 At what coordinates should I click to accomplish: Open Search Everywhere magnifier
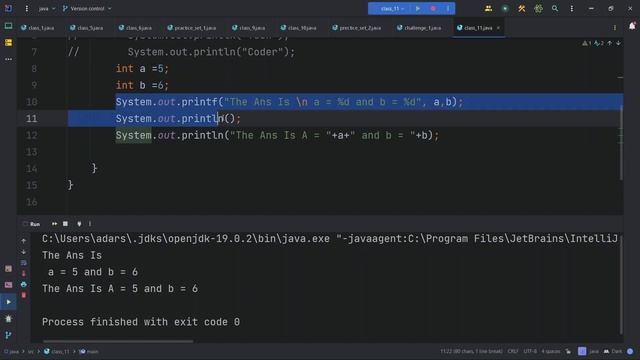tap(555, 9)
